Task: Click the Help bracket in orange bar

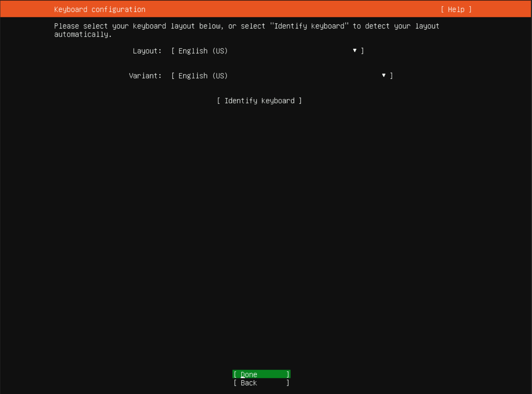Action: point(456,9)
